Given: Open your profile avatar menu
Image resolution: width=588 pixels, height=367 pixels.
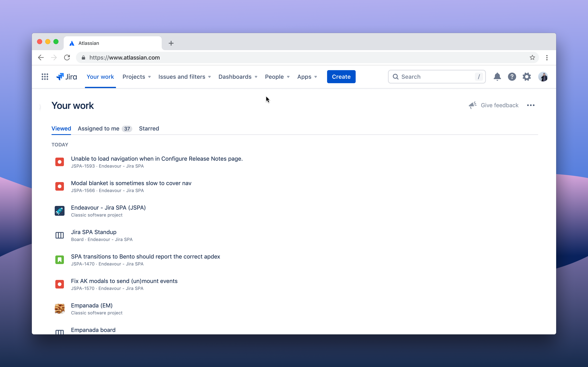Looking at the screenshot, I should click(x=543, y=77).
